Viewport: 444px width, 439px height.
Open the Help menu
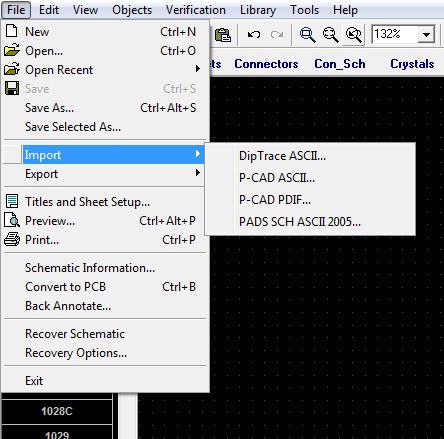point(345,10)
